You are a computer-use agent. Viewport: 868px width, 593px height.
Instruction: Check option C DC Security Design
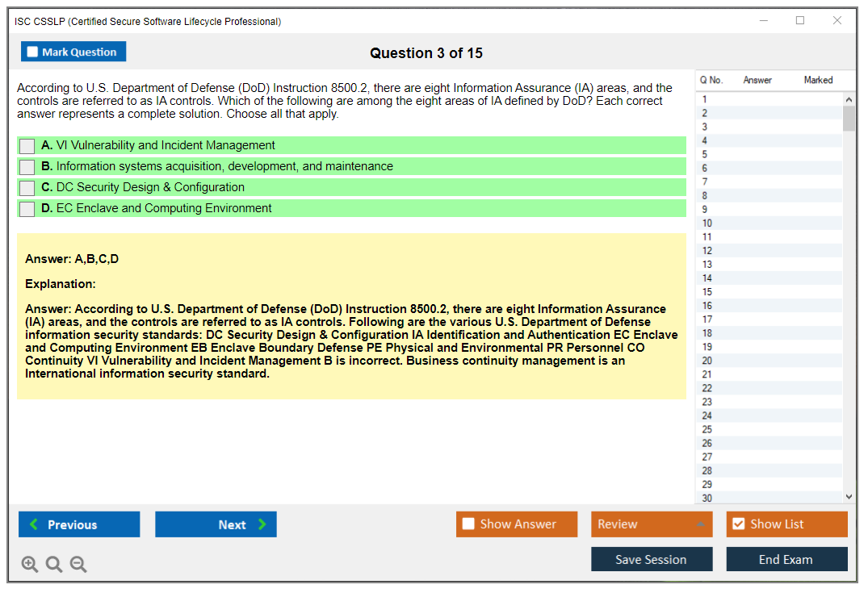point(27,188)
